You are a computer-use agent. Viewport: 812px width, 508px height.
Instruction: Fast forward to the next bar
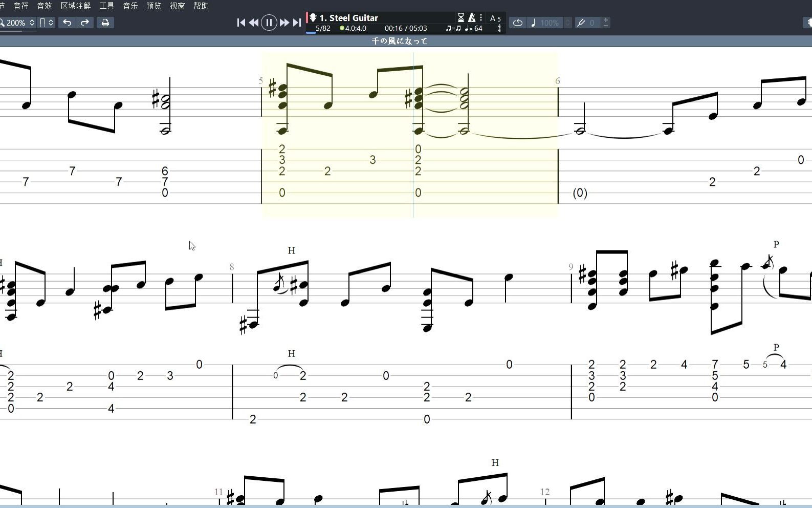[x=284, y=23]
